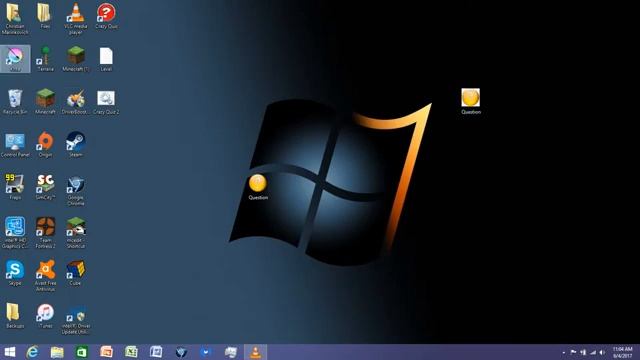Select the Files folder on the desktop
Viewport: 640px width, 360px height.
[45, 16]
